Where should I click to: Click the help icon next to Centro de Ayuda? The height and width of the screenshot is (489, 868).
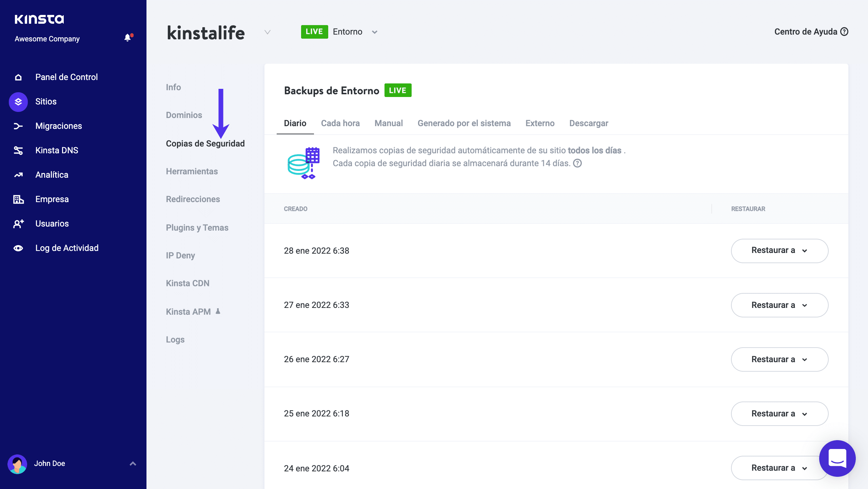(x=844, y=32)
